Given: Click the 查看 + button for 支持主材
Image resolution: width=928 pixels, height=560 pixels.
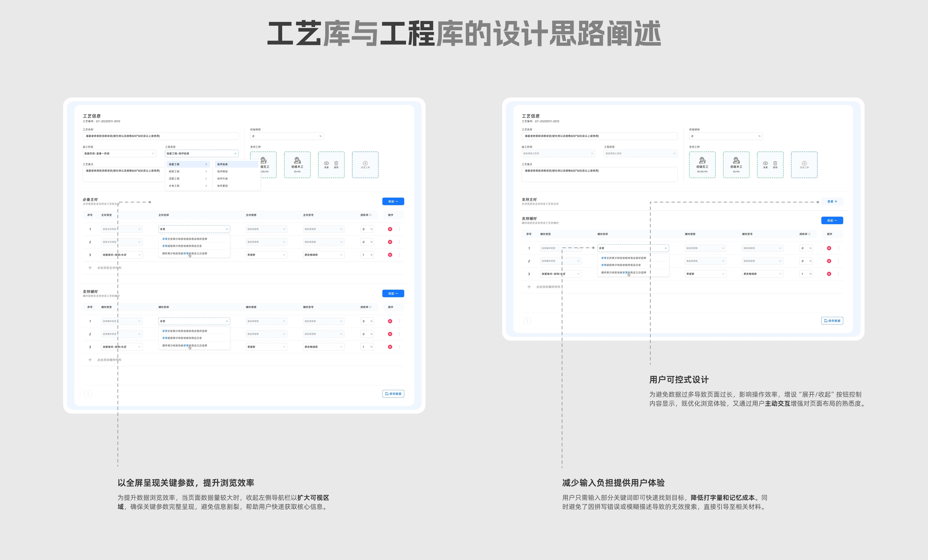Looking at the screenshot, I should 832,202.
